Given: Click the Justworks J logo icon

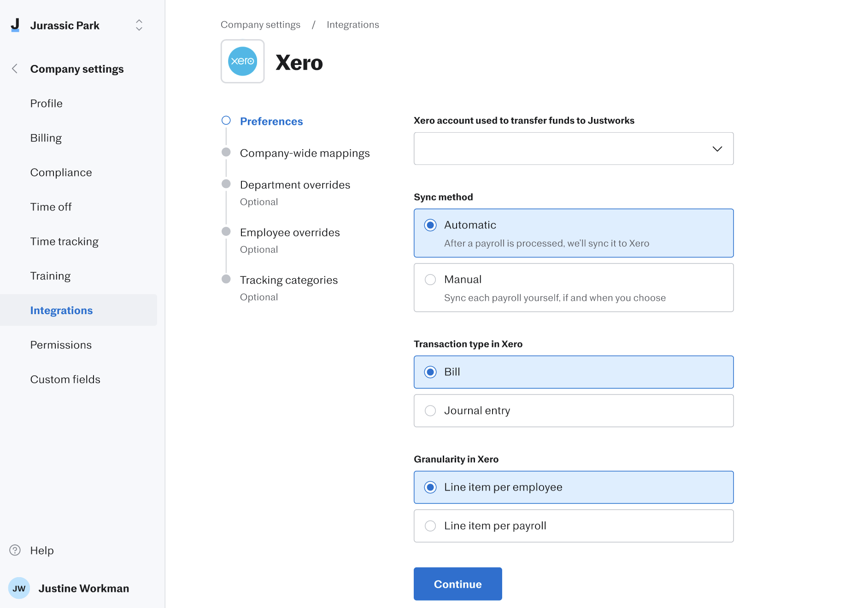Looking at the screenshot, I should point(15,25).
